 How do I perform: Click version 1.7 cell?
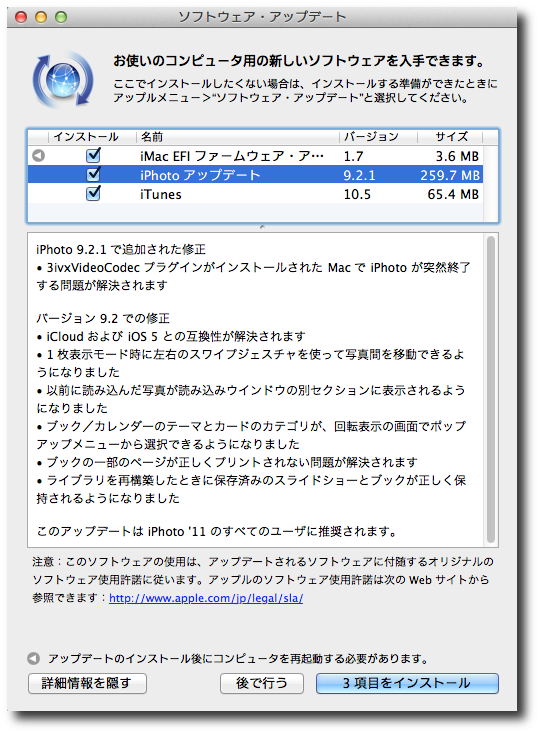click(x=353, y=156)
